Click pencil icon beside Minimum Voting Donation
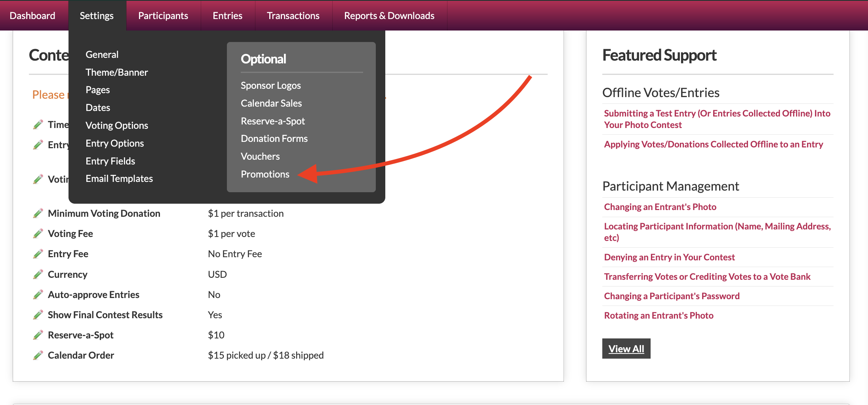868x405 pixels. tap(38, 214)
